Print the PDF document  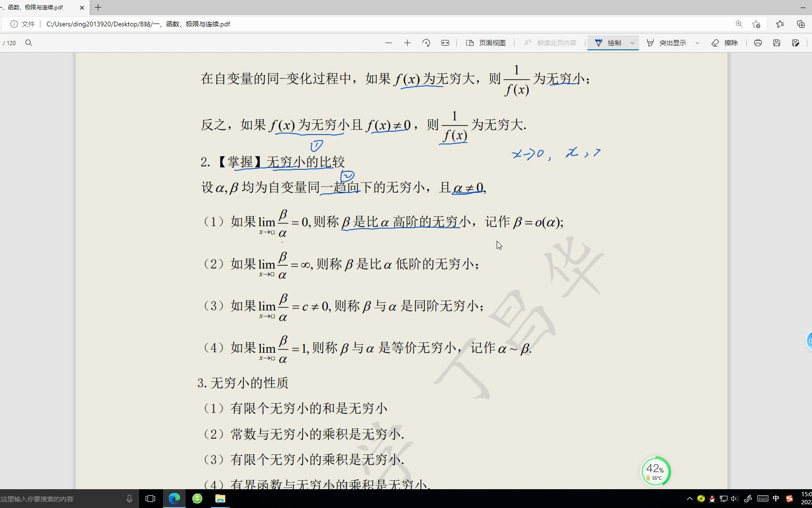pos(757,43)
